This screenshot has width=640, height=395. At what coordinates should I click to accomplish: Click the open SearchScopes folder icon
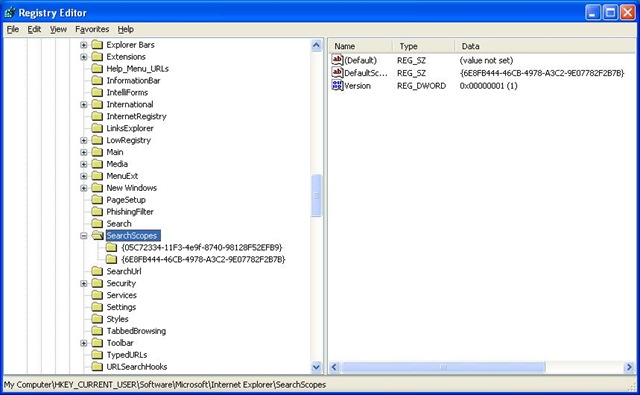click(98, 235)
